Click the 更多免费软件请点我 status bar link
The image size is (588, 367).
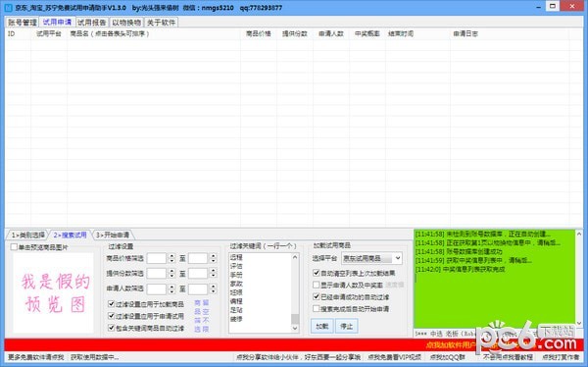36,357
